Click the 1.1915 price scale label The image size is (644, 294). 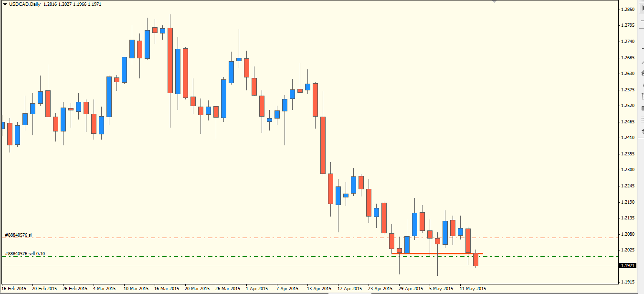628,282
